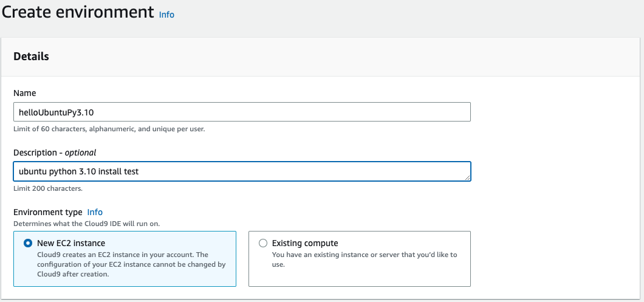Grab the Description box resize handle
Screen dimensions: 644x302
point(467,177)
